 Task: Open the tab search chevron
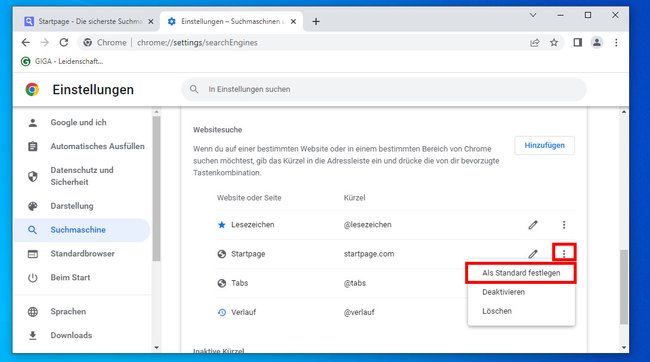533,15
